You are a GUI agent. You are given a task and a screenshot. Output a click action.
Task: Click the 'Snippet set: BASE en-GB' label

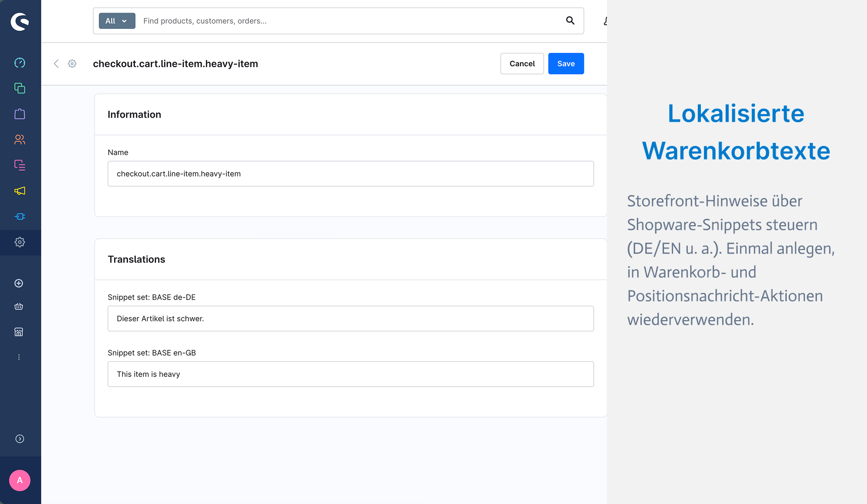click(x=151, y=353)
